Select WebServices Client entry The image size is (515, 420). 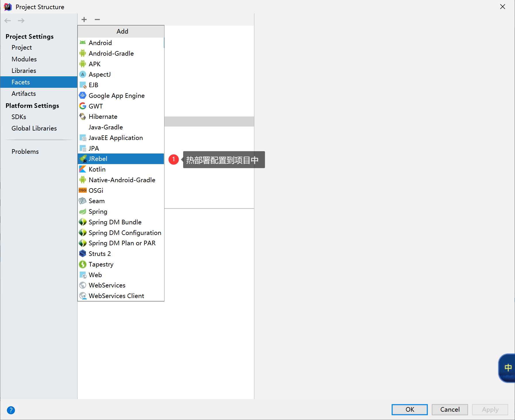point(121,296)
